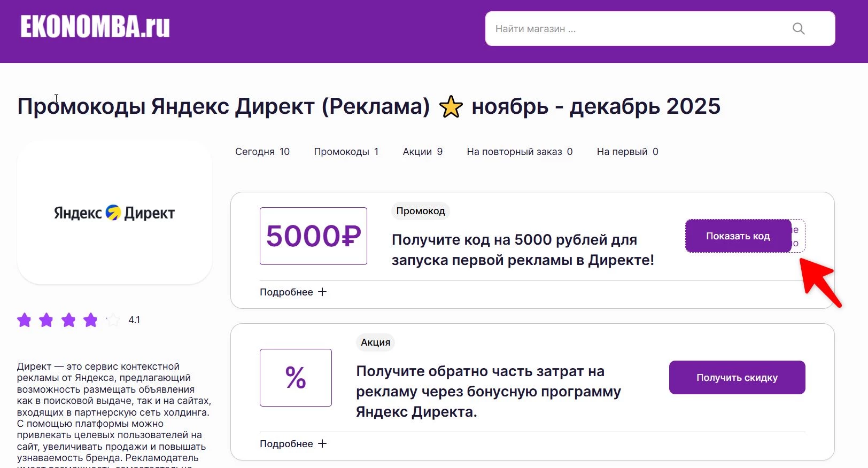Open the 'Получите обратно часть затрат' offer title
Viewport: 868px width, 468px height.
[x=489, y=392]
